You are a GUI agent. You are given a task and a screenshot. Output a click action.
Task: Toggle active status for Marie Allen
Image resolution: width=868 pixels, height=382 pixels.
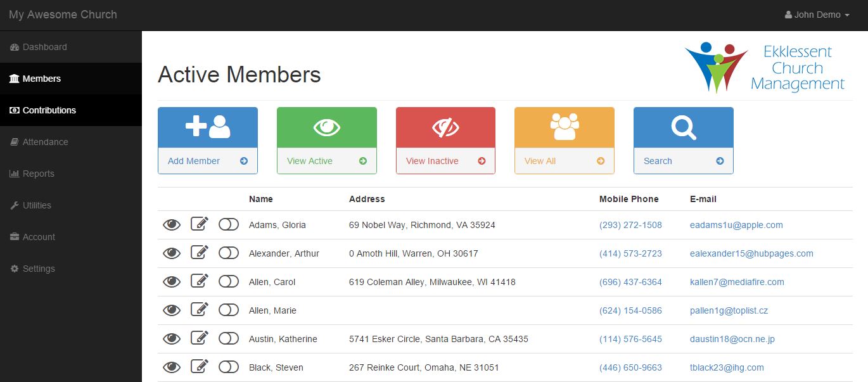click(229, 310)
